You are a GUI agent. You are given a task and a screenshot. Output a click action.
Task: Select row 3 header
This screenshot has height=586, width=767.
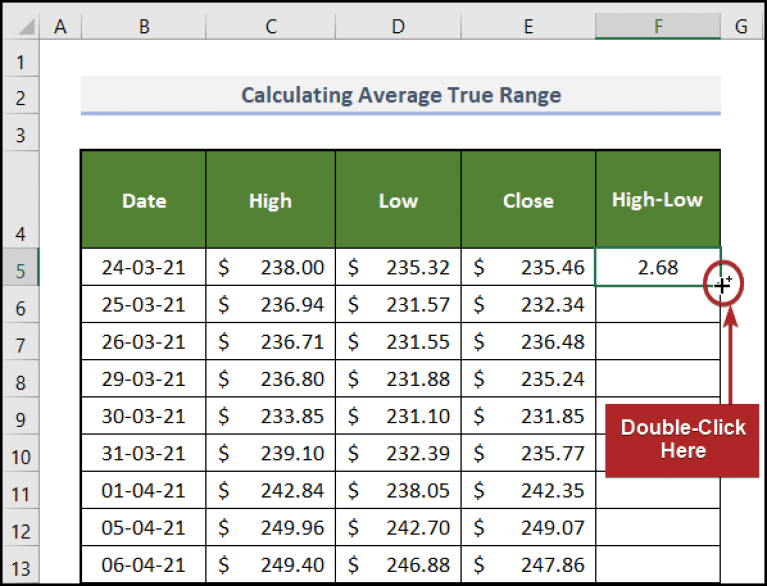coord(21,133)
